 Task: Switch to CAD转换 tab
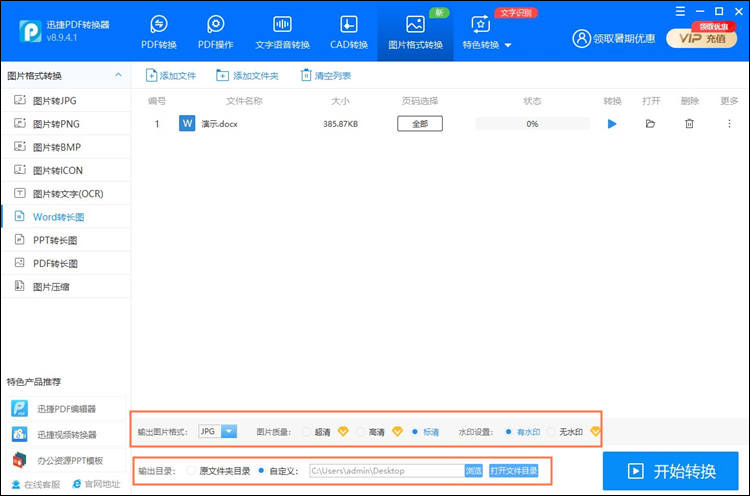click(x=349, y=32)
